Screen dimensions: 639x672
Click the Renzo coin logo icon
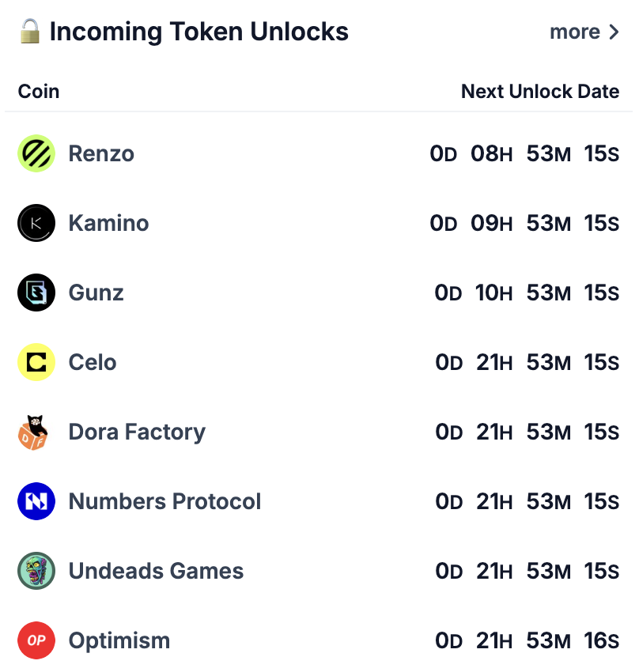pyautogui.click(x=36, y=153)
